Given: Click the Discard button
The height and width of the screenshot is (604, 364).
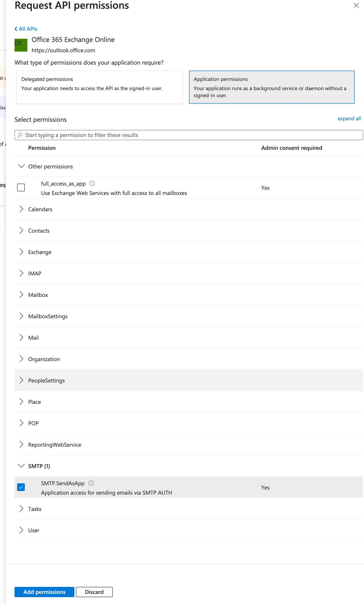Looking at the screenshot, I should point(94,592).
